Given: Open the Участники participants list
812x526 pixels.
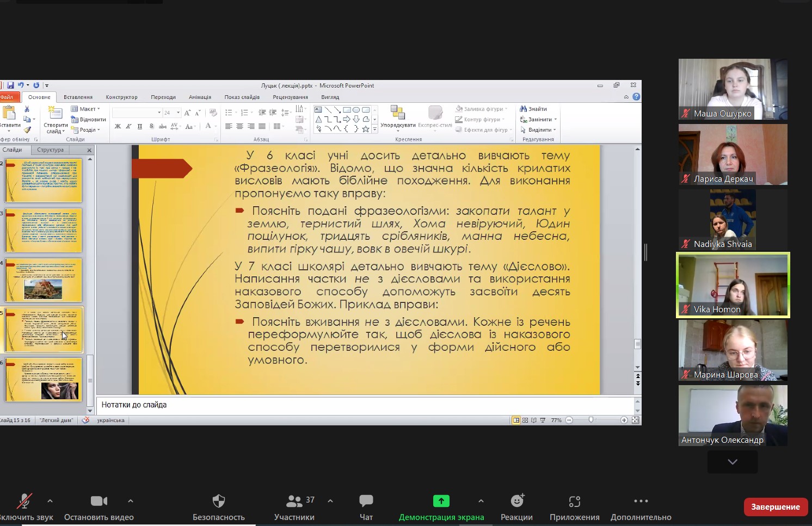Looking at the screenshot, I should pyautogui.click(x=294, y=501).
